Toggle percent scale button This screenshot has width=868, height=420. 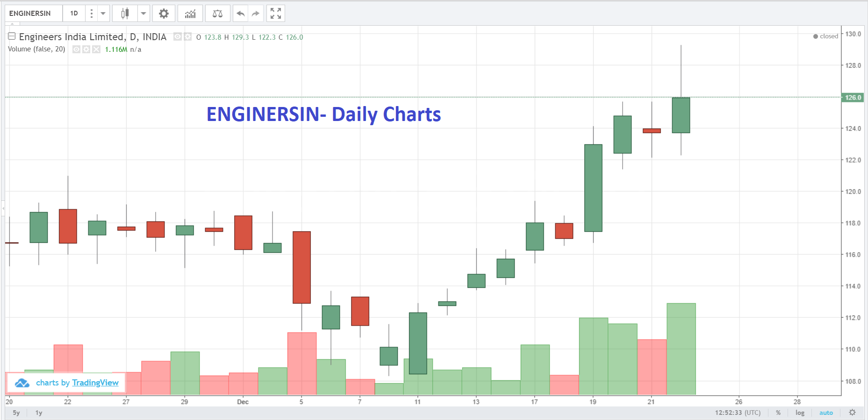(x=778, y=413)
